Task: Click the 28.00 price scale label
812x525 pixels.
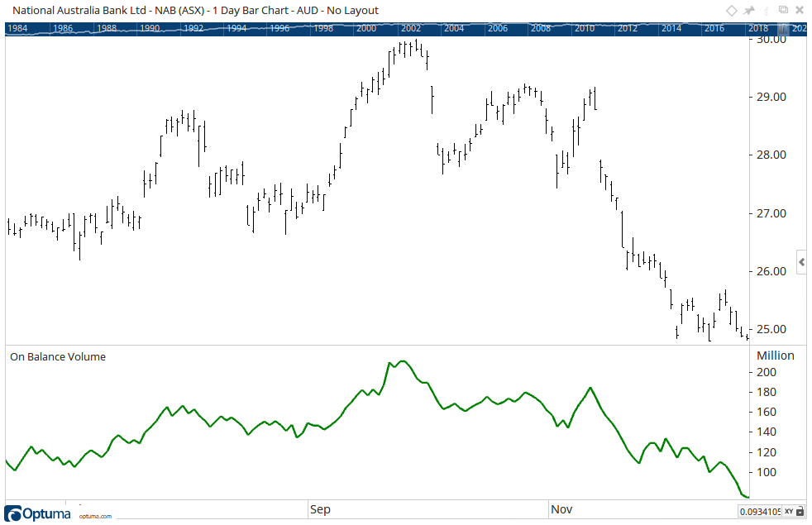Action: pyautogui.click(x=771, y=155)
